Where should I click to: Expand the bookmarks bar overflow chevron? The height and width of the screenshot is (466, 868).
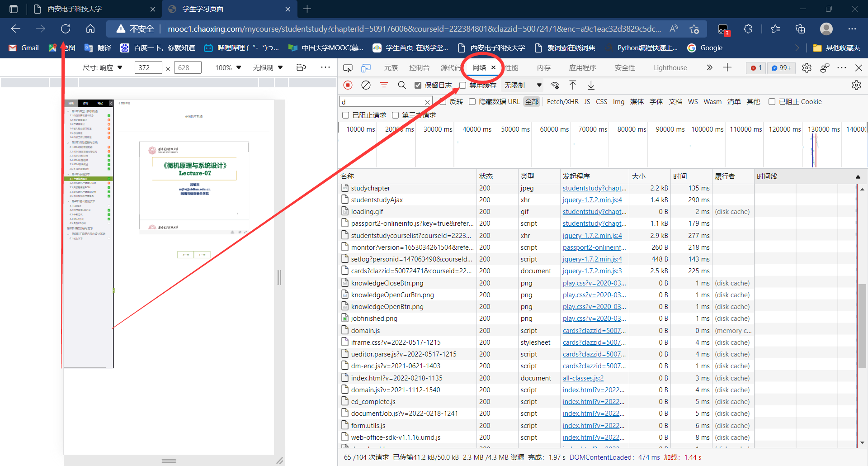(x=797, y=48)
